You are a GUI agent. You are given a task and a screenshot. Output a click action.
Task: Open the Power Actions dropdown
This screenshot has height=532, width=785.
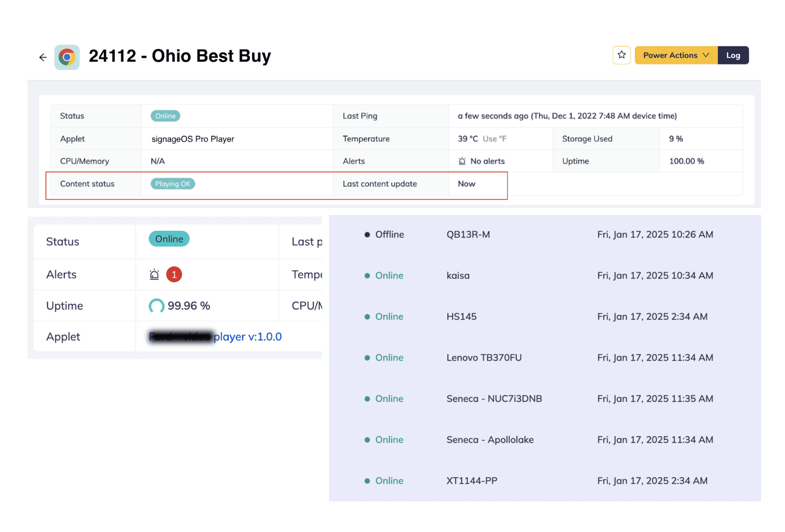[676, 55]
